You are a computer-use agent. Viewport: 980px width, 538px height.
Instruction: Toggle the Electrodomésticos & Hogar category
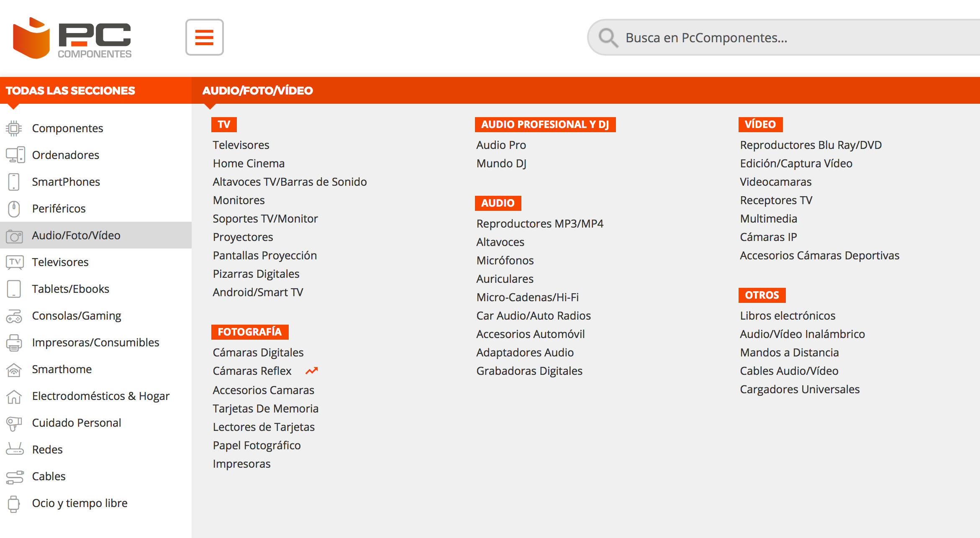(101, 396)
